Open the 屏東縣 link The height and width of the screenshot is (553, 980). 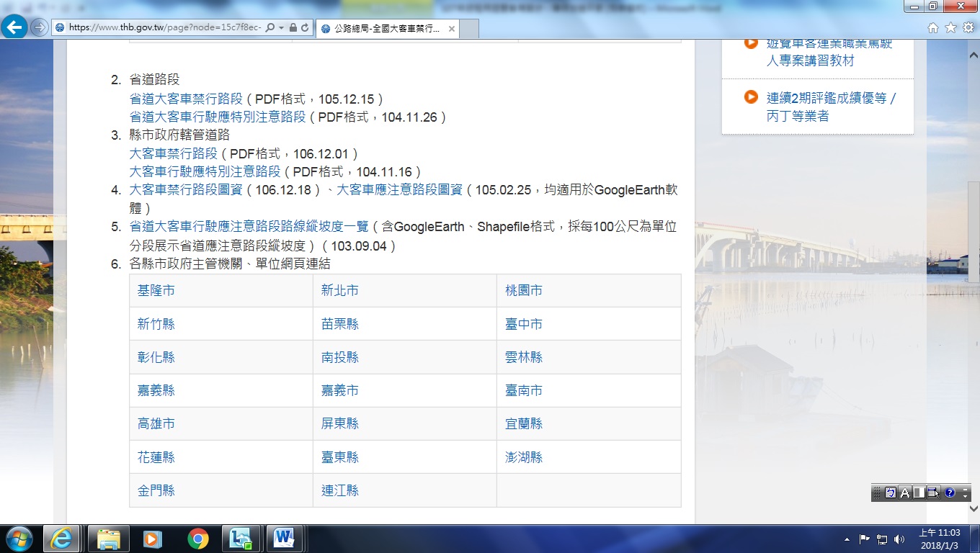tap(340, 423)
